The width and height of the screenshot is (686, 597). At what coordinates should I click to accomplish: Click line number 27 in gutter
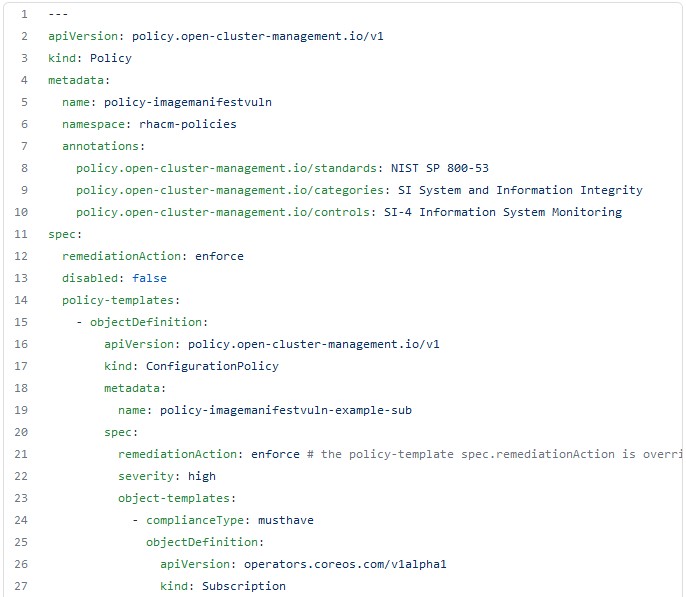(x=21, y=586)
